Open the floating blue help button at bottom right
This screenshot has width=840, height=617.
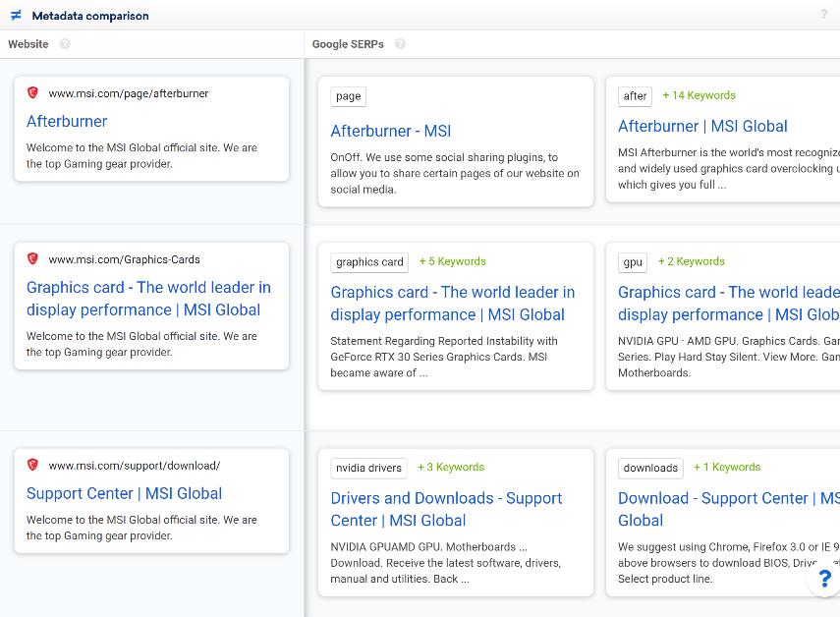pyautogui.click(x=823, y=580)
